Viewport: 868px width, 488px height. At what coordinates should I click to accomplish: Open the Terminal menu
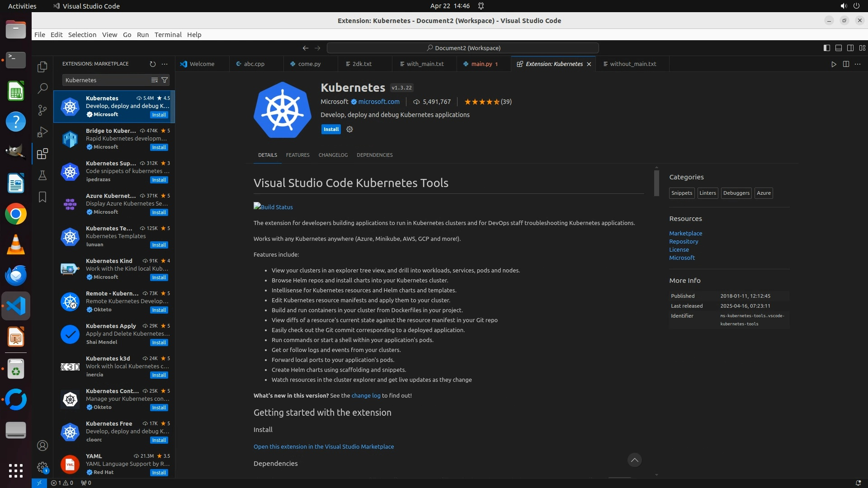coord(168,35)
